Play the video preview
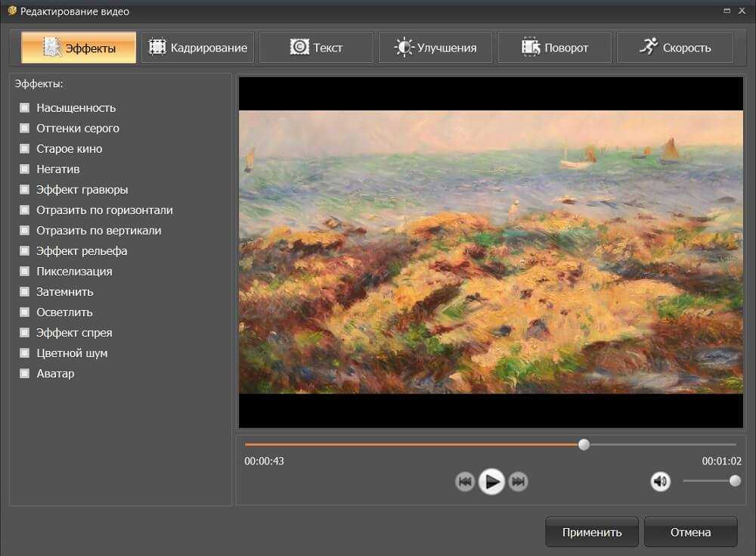 pyautogui.click(x=491, y=481)
